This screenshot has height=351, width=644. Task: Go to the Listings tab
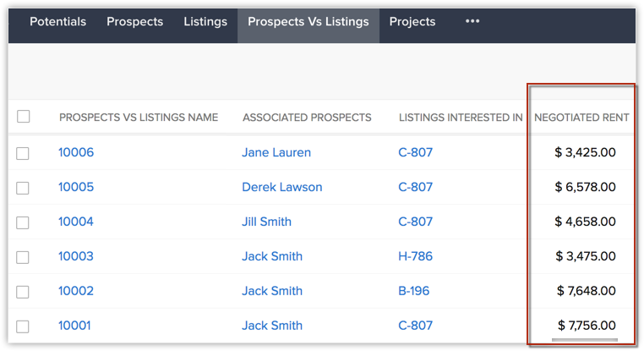pos(205,21)
